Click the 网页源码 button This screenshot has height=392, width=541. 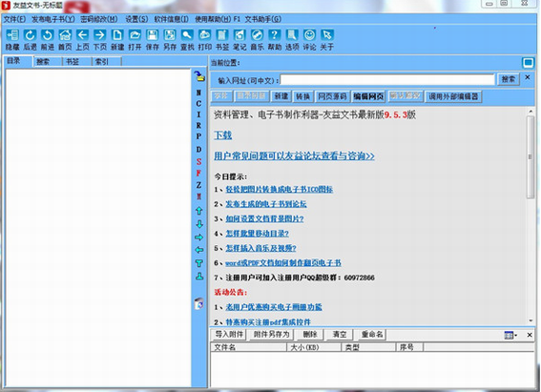pyautogui.click(x=332, y=96)
